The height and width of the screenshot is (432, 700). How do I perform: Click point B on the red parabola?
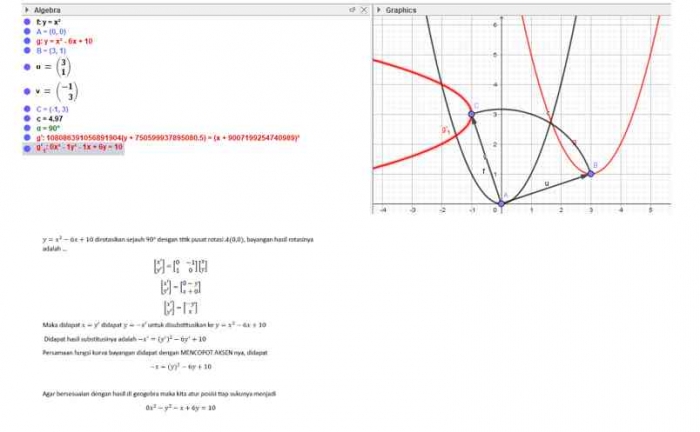coord(591,174)
